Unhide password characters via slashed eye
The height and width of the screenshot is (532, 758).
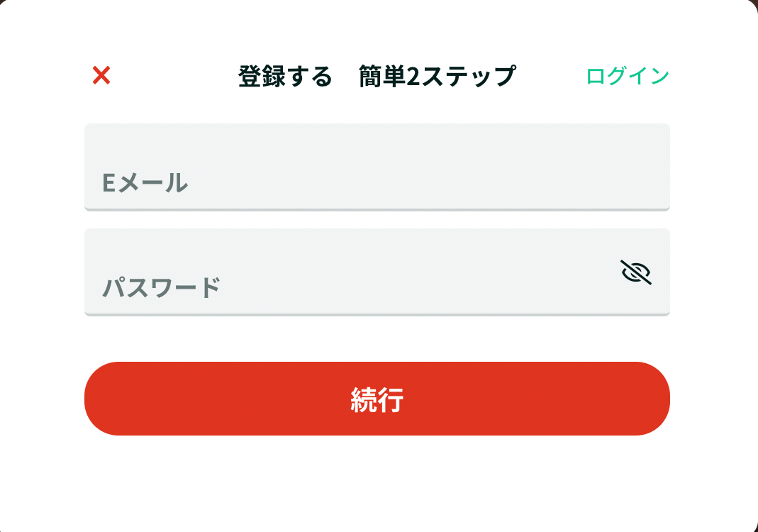[636, 272]
